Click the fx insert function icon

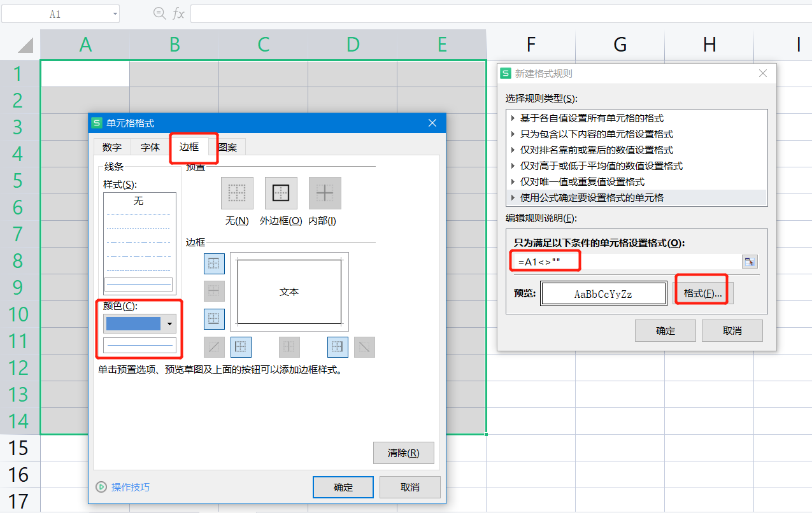(x=179, y=13)
